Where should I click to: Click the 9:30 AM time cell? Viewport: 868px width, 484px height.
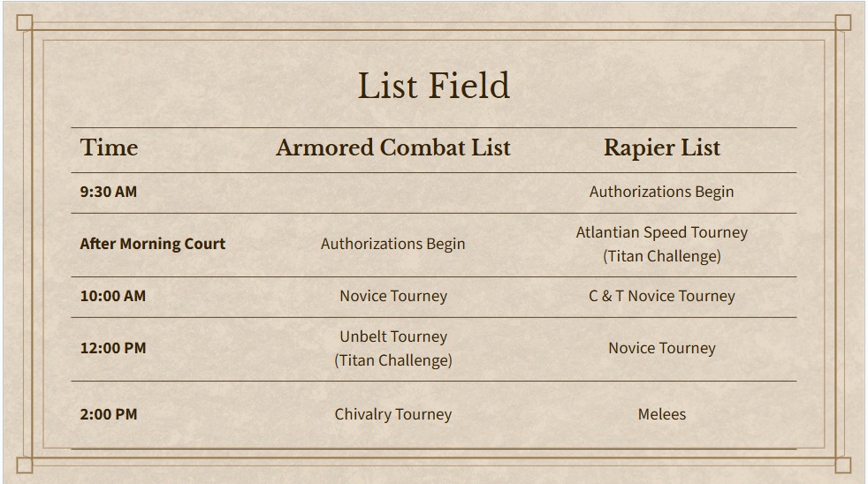pyautogui.click(x=109, y=192)
